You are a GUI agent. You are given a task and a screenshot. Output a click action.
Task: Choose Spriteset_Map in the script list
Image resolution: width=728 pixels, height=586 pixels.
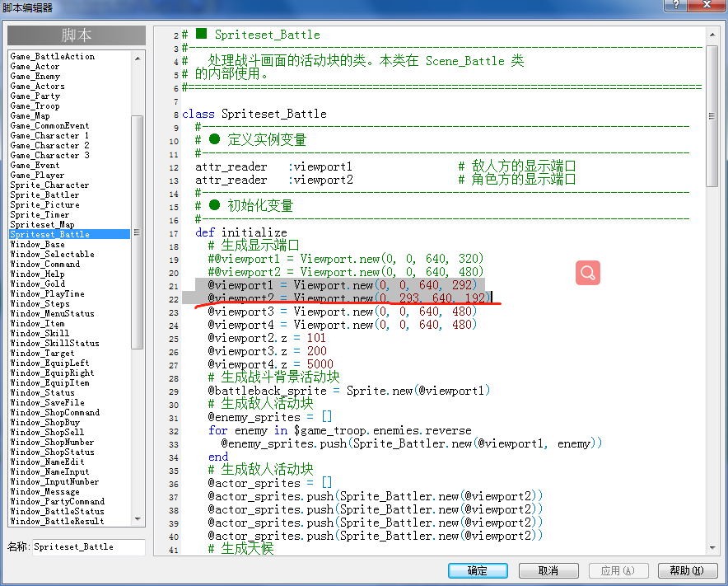tap(42, 224)
